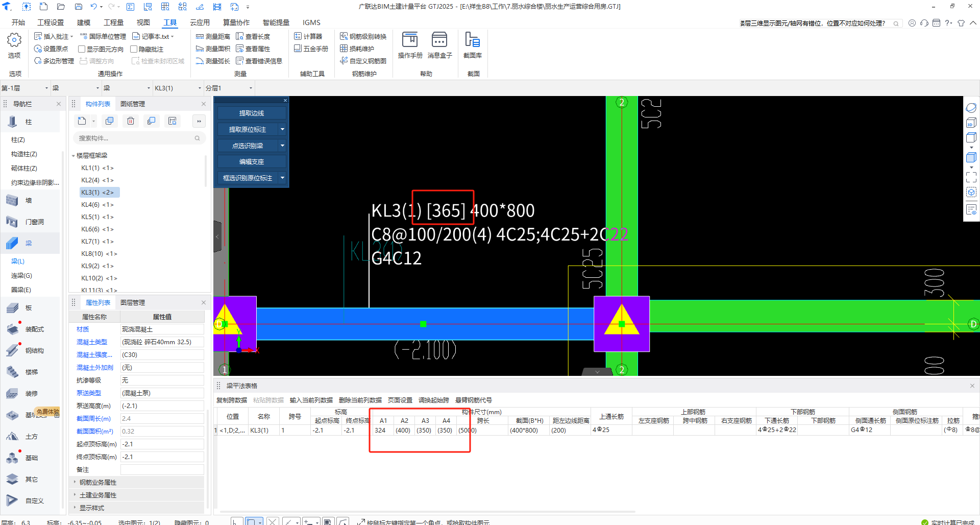
Task: Click the 设置原点 set origin tool
Action: coord(51,49)
